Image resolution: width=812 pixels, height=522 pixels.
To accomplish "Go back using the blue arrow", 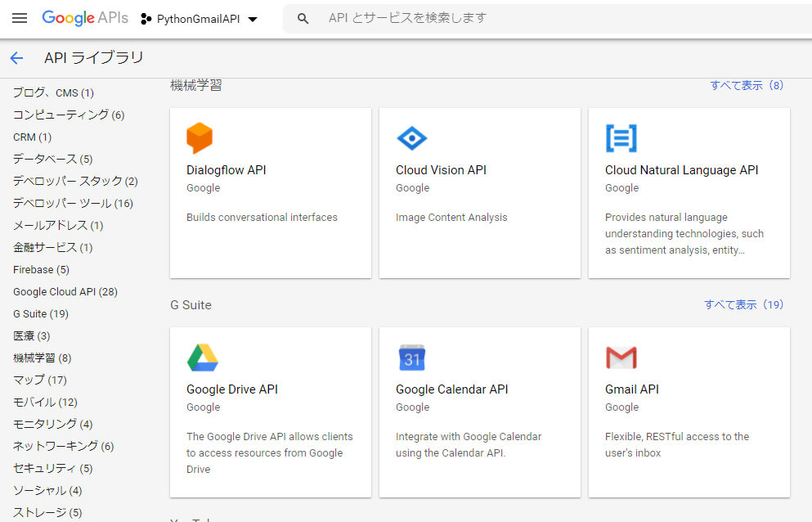I will pos(16,58).
